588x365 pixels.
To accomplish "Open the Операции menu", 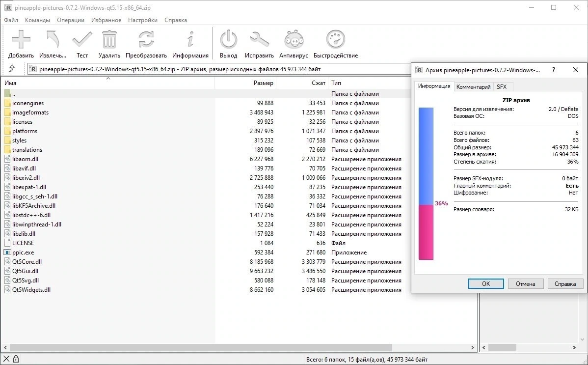I will click(71, 20).
